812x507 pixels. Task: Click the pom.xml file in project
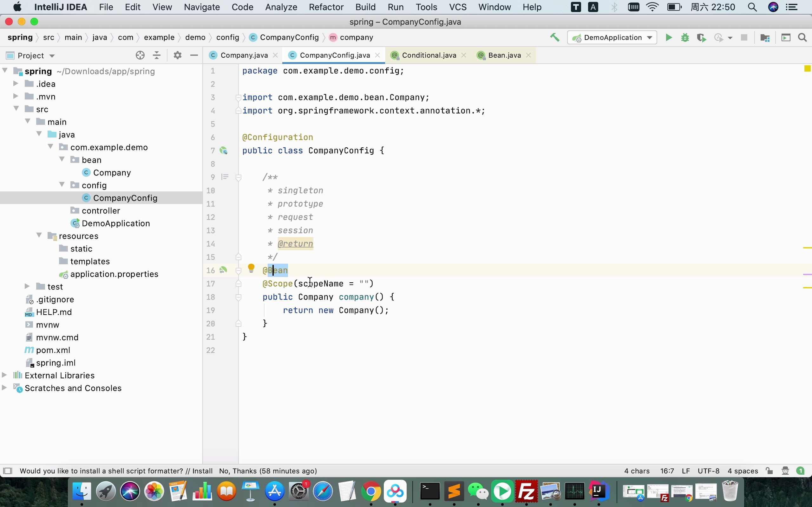pos(53,350)
